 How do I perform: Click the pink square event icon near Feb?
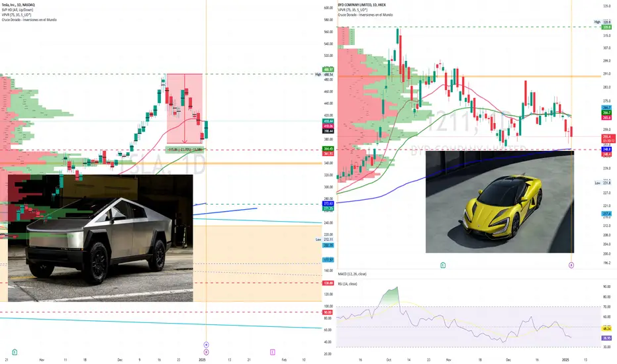[272, 352]
